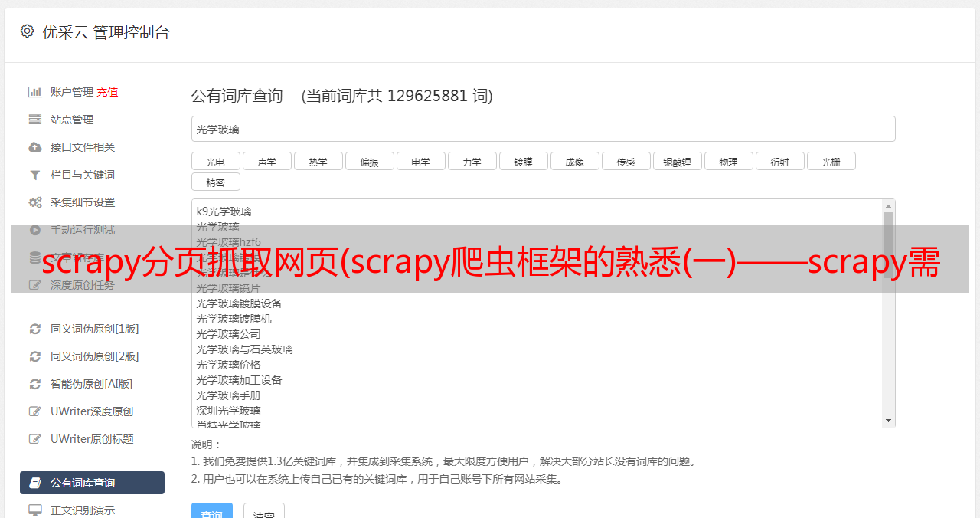Viewport: 980px width, 518px height.
Task: Select UWriter原创标题 in sidebar
Action: [92, 439]
